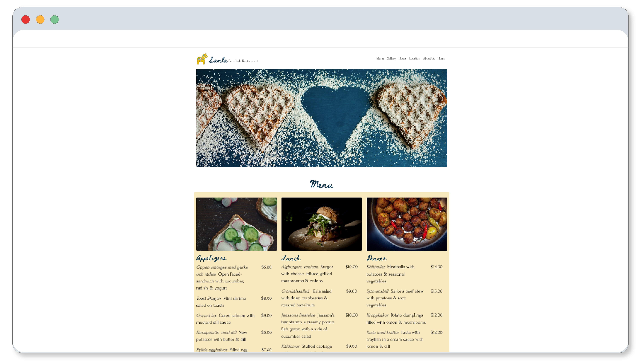
Task: Click the green window maximize button
Action: [55, 19]
